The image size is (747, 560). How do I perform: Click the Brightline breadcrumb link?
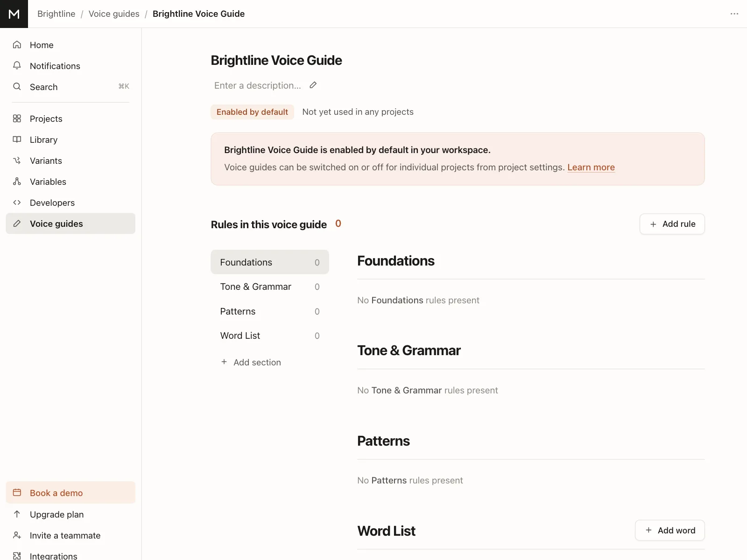point(56,14)
